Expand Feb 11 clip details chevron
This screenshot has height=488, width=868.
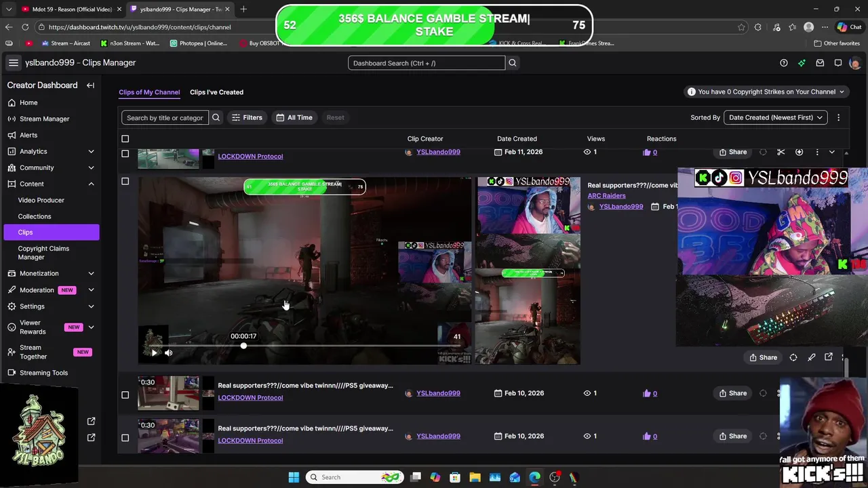[833, 152]
